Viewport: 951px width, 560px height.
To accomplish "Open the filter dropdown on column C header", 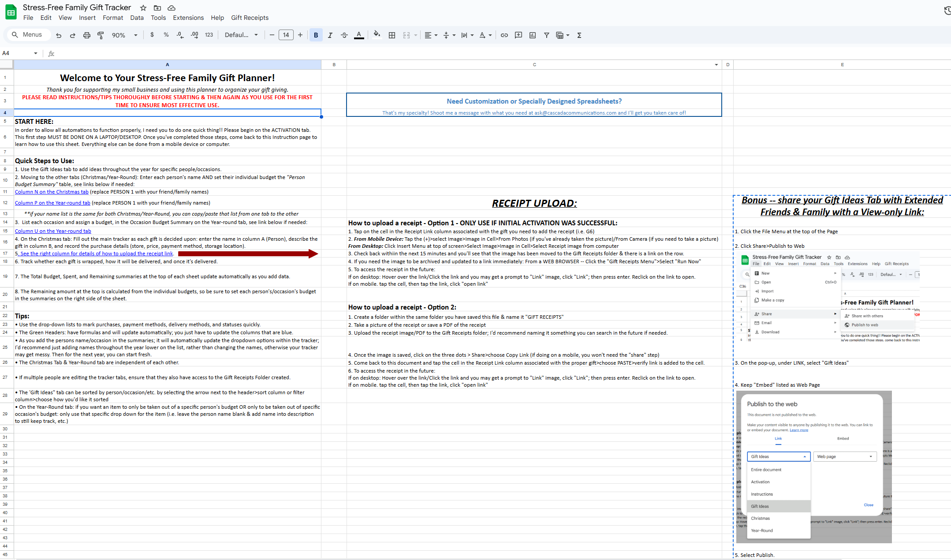I will pos(716,64).
